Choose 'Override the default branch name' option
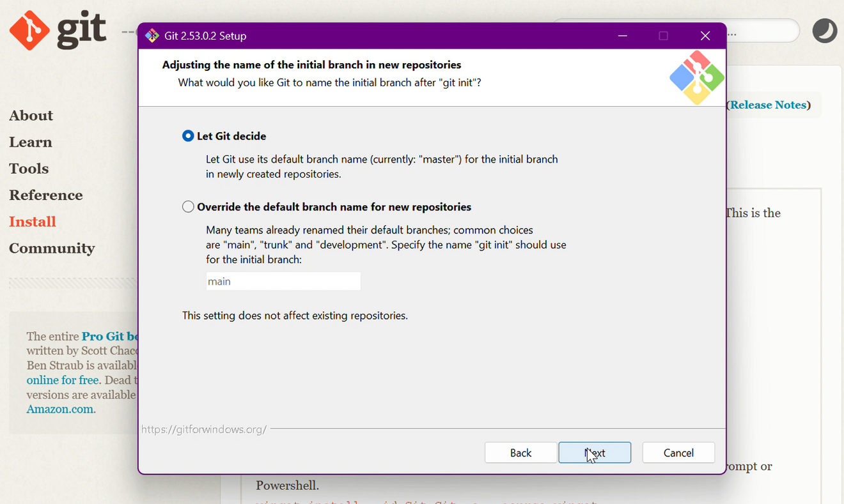 click(x=188, y=207)
